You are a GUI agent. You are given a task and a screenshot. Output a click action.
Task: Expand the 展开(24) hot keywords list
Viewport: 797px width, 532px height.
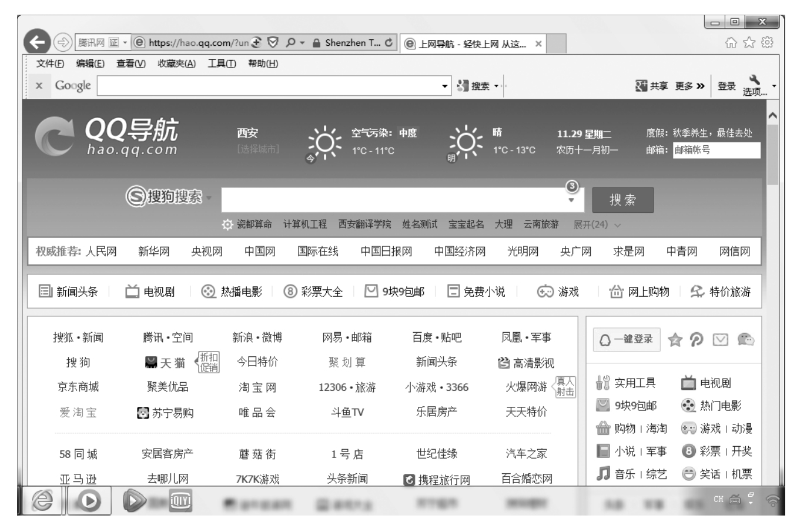tap(597, 225)
